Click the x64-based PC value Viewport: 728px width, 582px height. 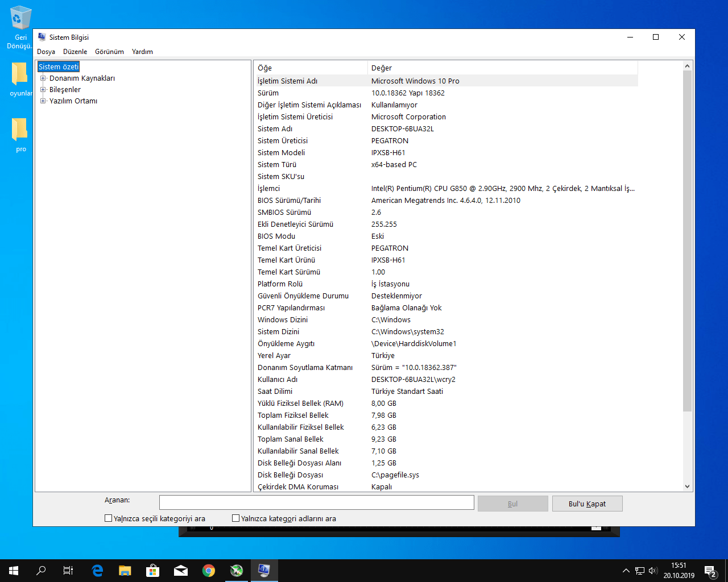coord(394,164)
